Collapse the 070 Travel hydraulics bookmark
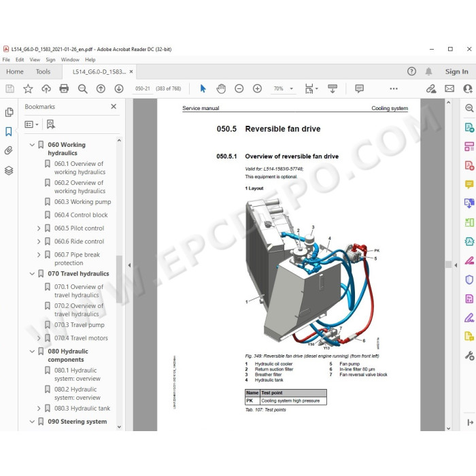The width and height of the screenshot is (476, 476). tap(32, 274)
